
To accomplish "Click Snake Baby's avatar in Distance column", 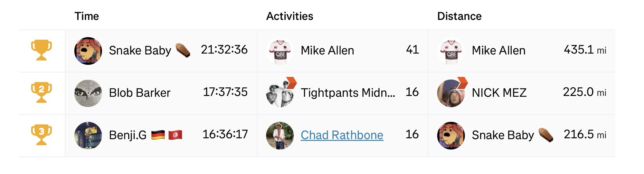I will point(451,135).
